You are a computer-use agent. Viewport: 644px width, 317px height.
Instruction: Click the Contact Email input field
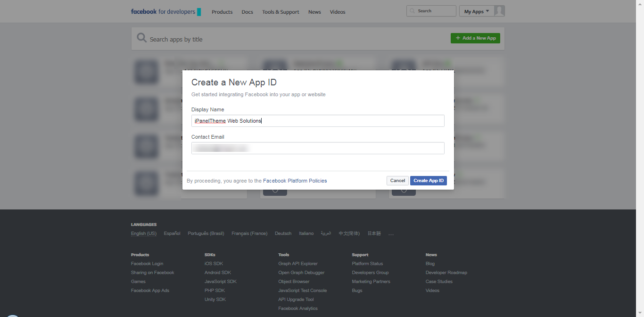tap(318, 148)
